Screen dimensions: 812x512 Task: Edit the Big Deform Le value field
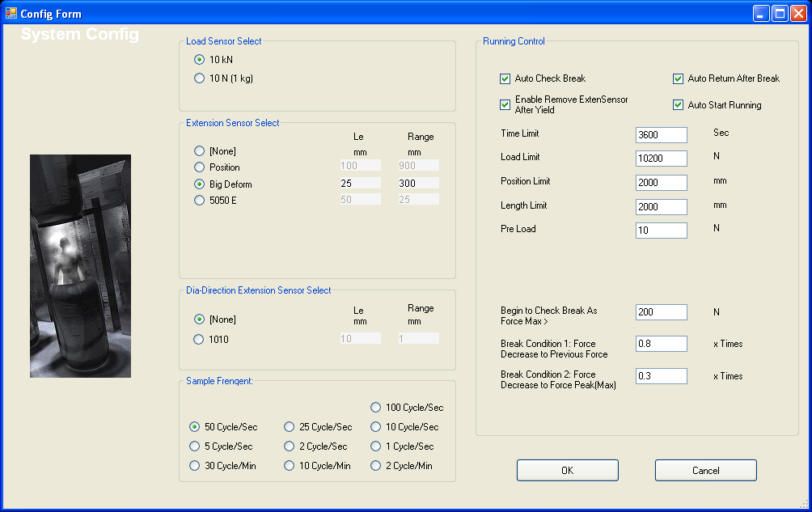tap(360, 184)
